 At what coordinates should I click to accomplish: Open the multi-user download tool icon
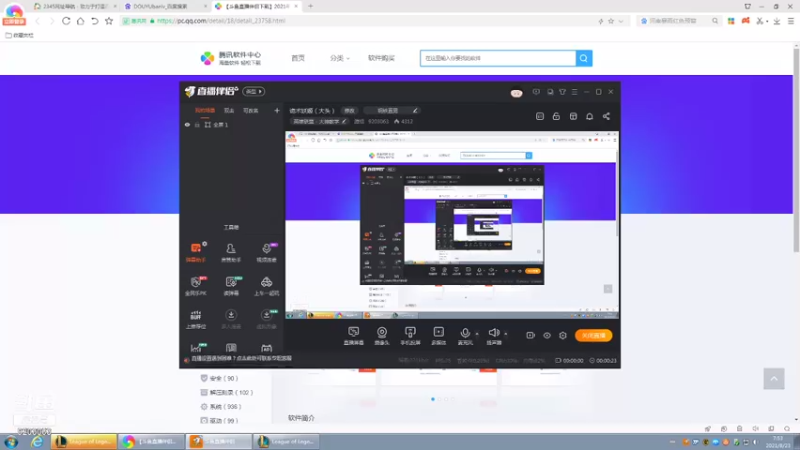tap(231, 319)
